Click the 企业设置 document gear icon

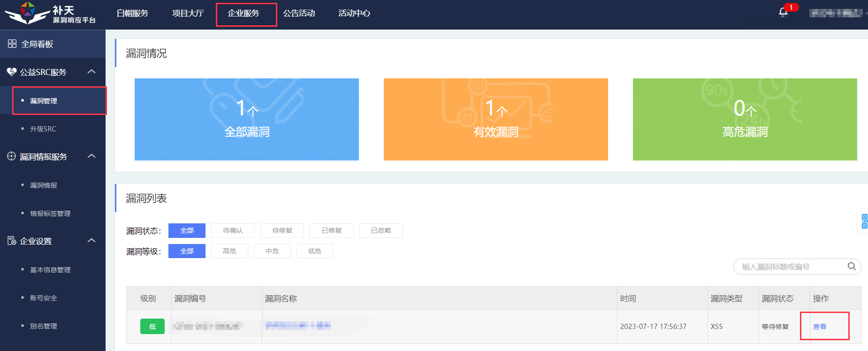coord(12,241)
